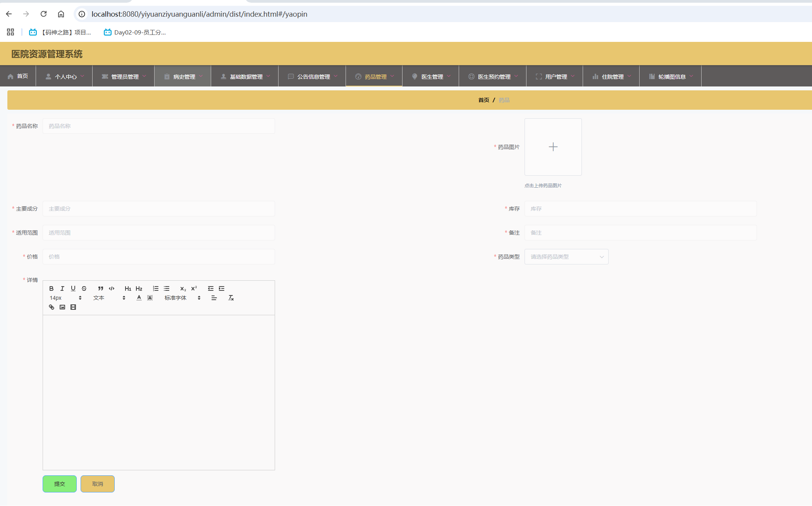This screenshot has width=812, height=506.
Task: Click the insert video icon in the editor
Action: click(73, 307)
